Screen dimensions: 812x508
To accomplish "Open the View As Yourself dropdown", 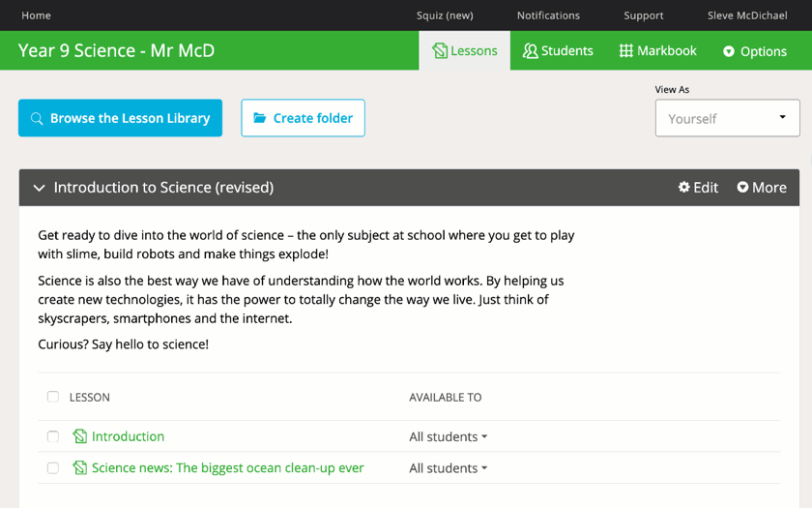I will (728, 119).
